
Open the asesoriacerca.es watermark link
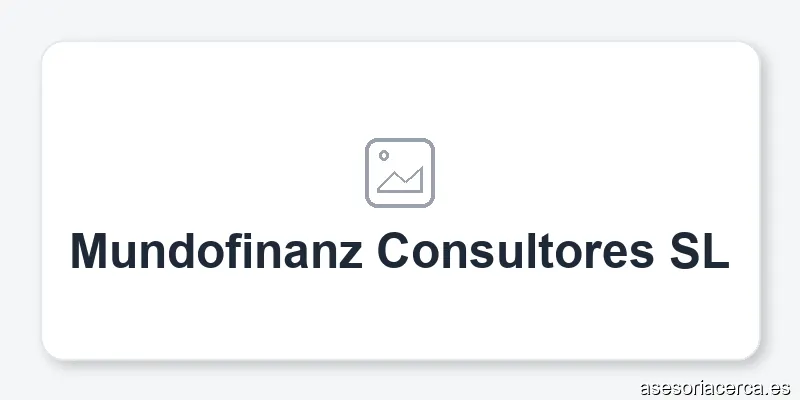coord(715,385)
